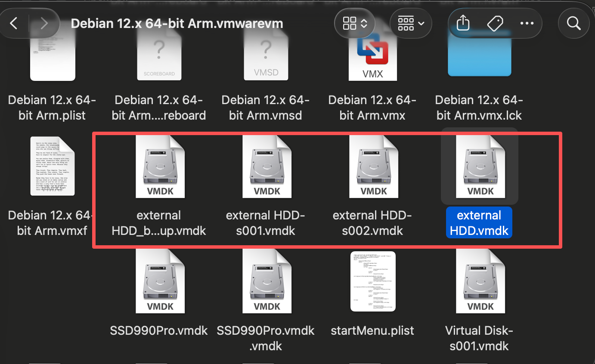
Task: Go back using the left chevron button
Action: 14,23
